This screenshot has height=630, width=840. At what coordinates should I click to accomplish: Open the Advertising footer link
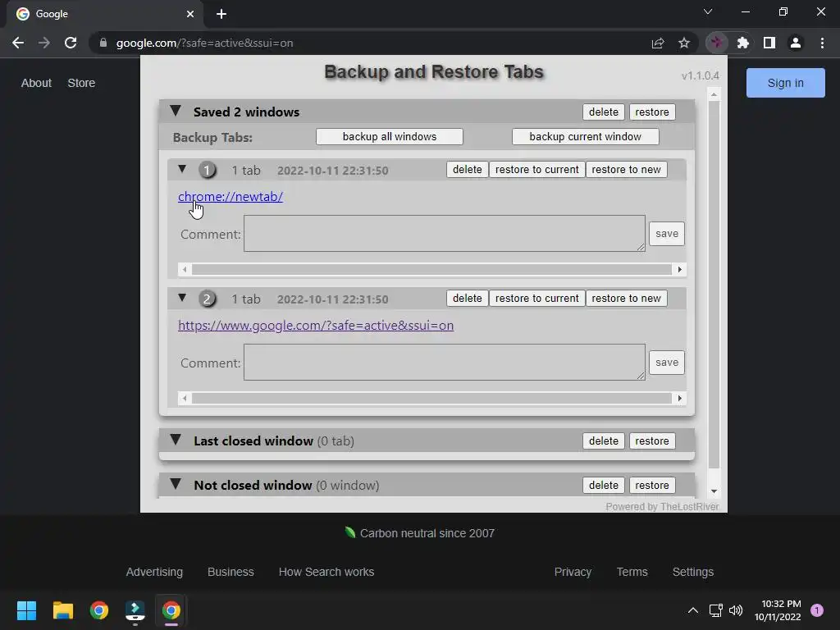(154, 572)
